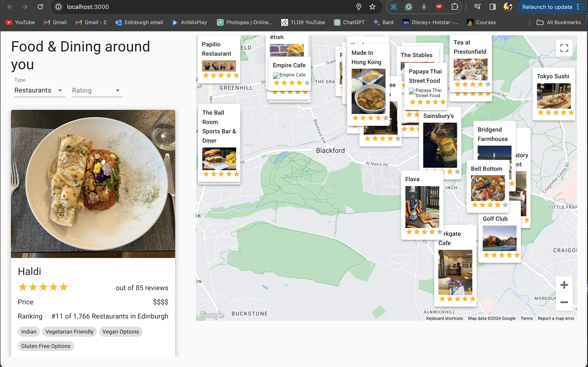Open the All Bookmarks folder
588x367 pixels.
[559, 22]
